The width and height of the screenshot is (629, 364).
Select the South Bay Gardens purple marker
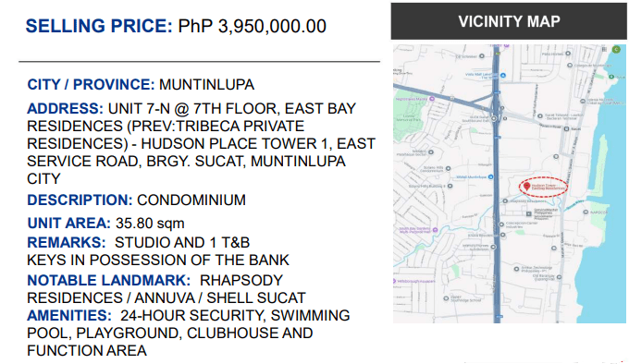coord(435,230)
